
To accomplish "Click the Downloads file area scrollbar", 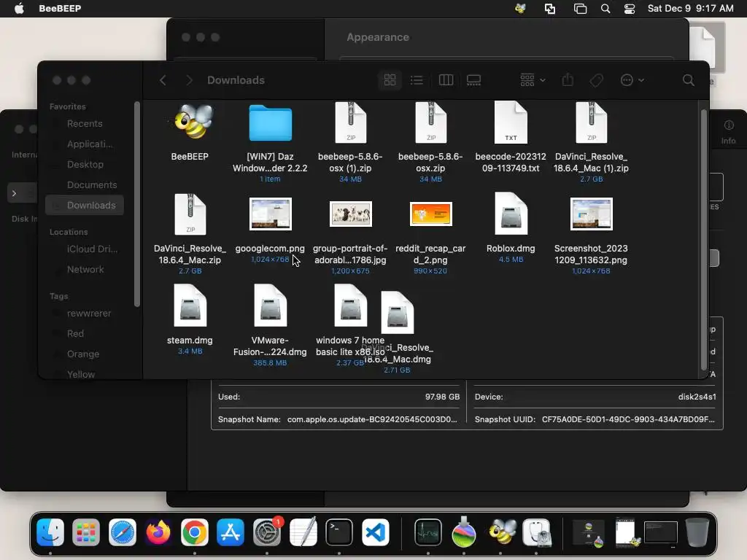I will click(704, 239).
